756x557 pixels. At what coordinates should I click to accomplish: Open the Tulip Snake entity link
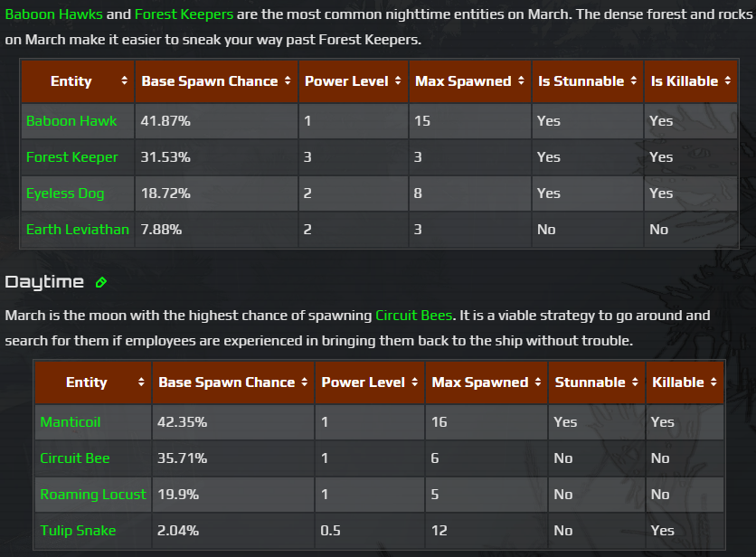click(78, 531)
